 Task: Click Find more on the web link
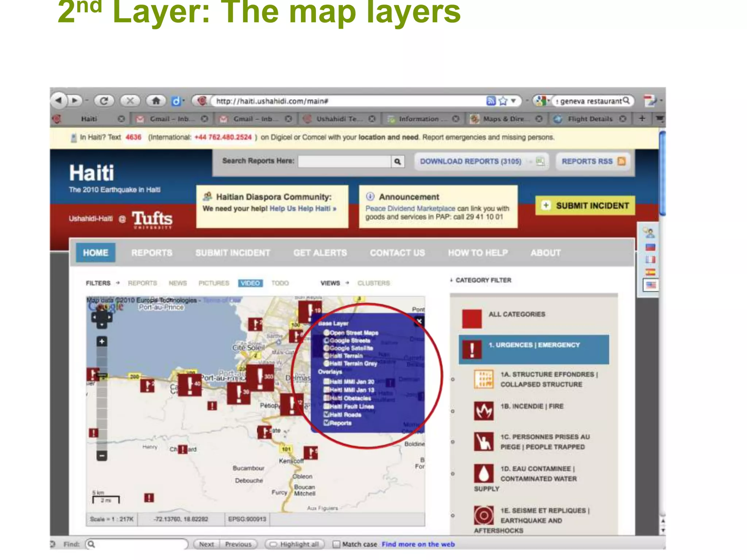pyautogui.click(x=418, y=544)
